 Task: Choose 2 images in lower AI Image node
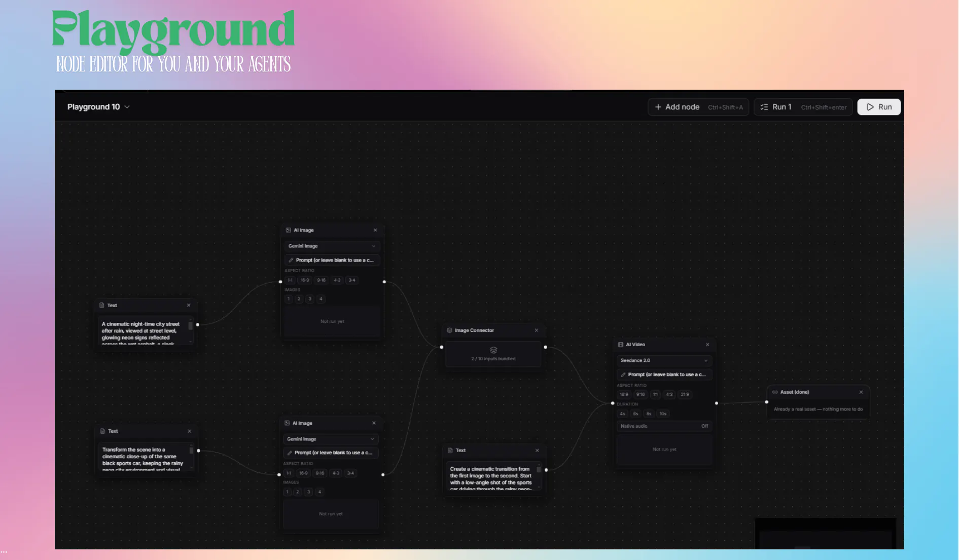tap(298, 492)
